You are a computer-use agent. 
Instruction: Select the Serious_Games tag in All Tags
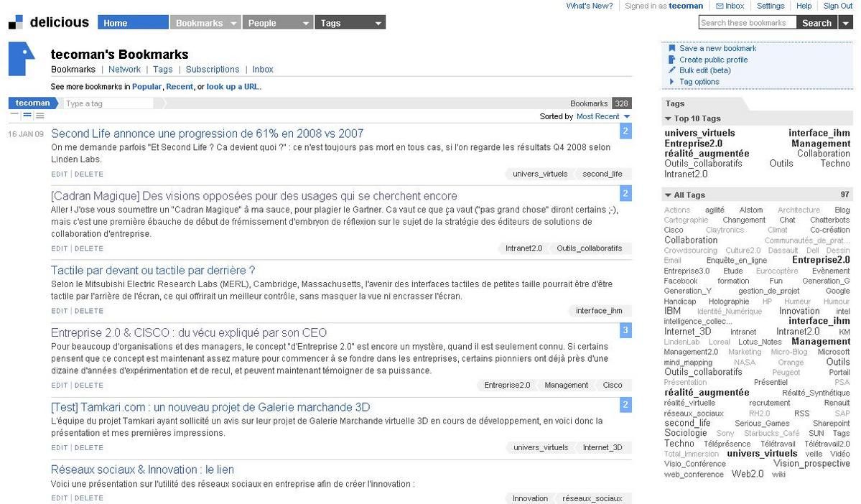coord(762,424)
